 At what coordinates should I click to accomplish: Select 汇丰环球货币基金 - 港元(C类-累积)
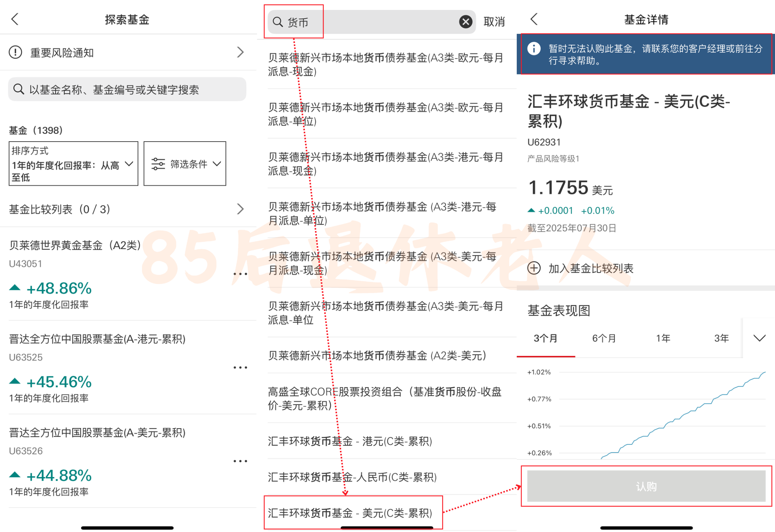tap(350, 441)
